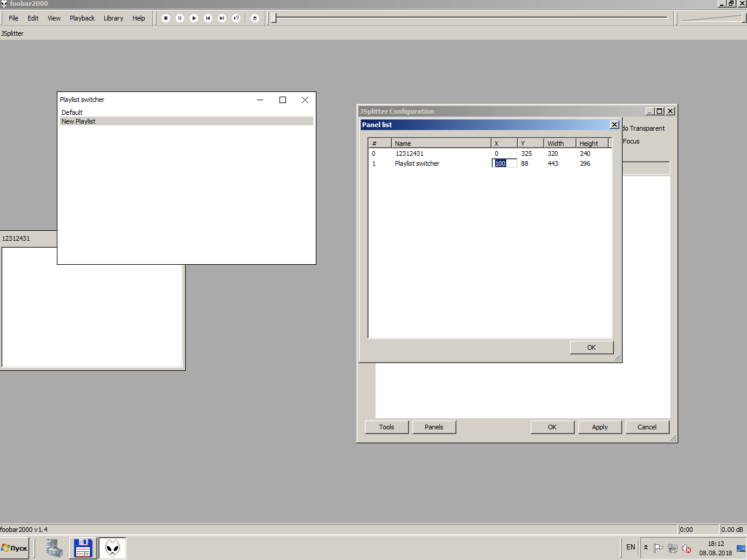Open the floppy disk taskbar app
The height and width of the screenshot is (560, 747).
coord(83,548)
